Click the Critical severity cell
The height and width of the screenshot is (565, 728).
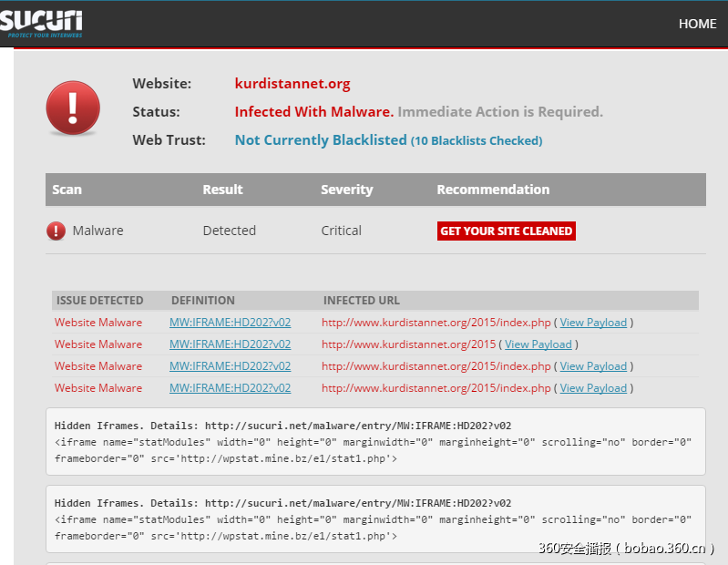click(342, 231)
